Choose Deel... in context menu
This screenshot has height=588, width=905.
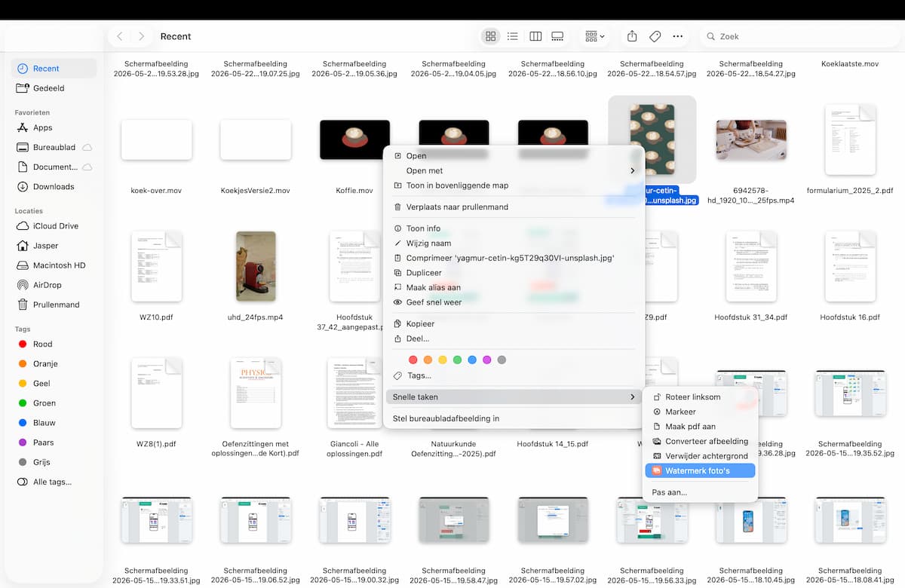(x=514, y=338)
